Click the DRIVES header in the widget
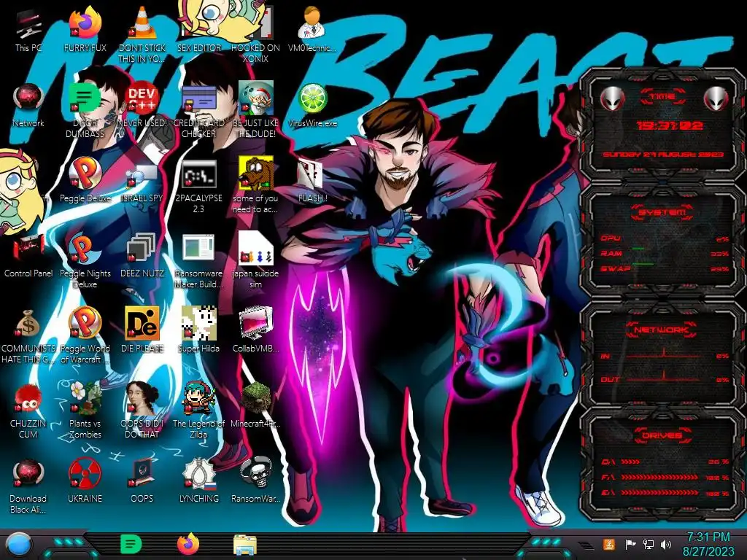 tap(662, 435)
